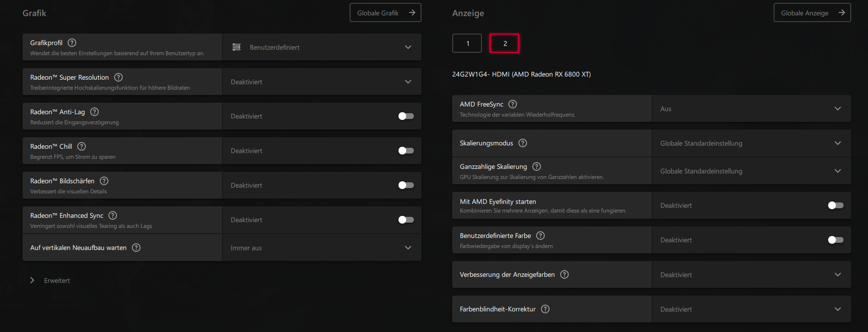Enable Benutzerdefinierte Farbe toggle
This screenshot has width=868, height=332.
click(836, 240)
